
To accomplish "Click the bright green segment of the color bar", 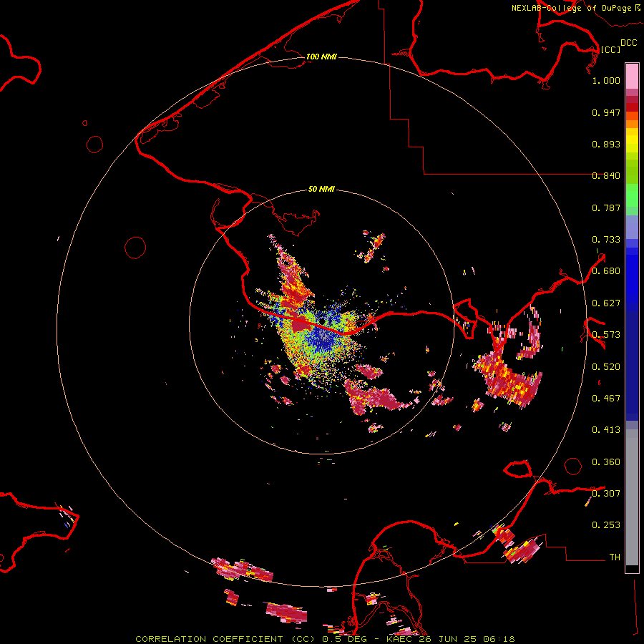I will [632, 195].
